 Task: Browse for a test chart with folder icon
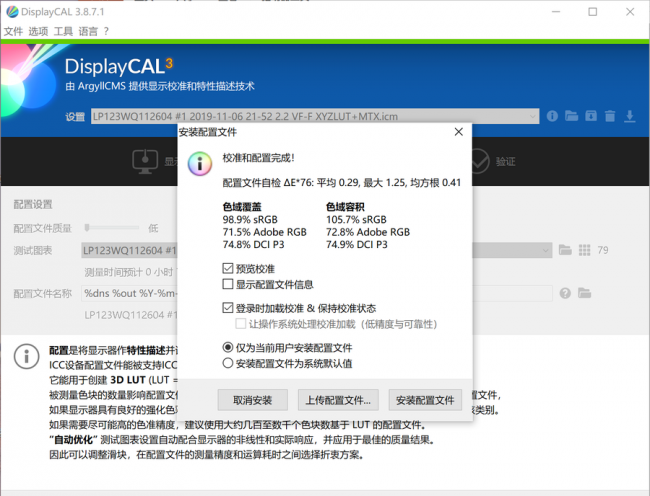tap(565, 250)
